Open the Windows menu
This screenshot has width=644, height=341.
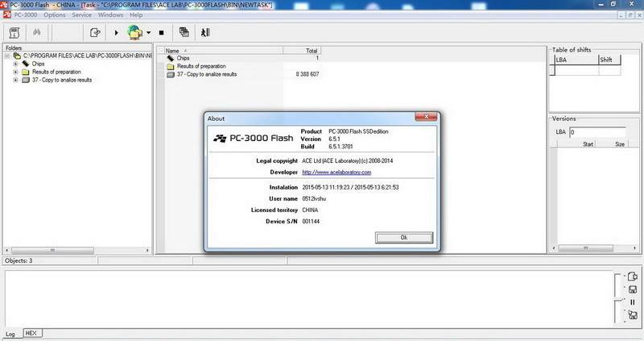[110, 15]
